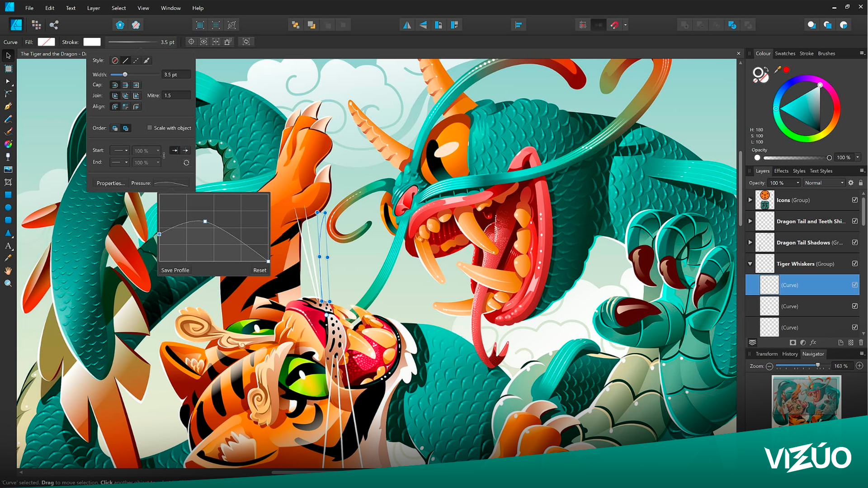Screen dimensions: 868x488
Task: Select the Pen tool in left toolbar
Action: point(8,106)
